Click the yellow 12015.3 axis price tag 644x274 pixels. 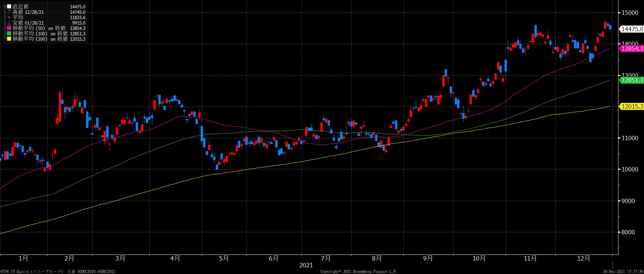[631, 107]
